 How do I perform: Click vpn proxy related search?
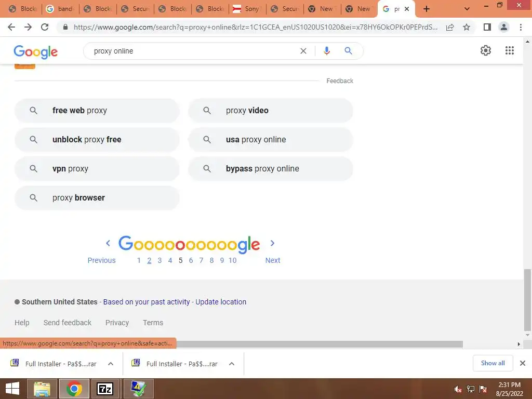point(97,169)
